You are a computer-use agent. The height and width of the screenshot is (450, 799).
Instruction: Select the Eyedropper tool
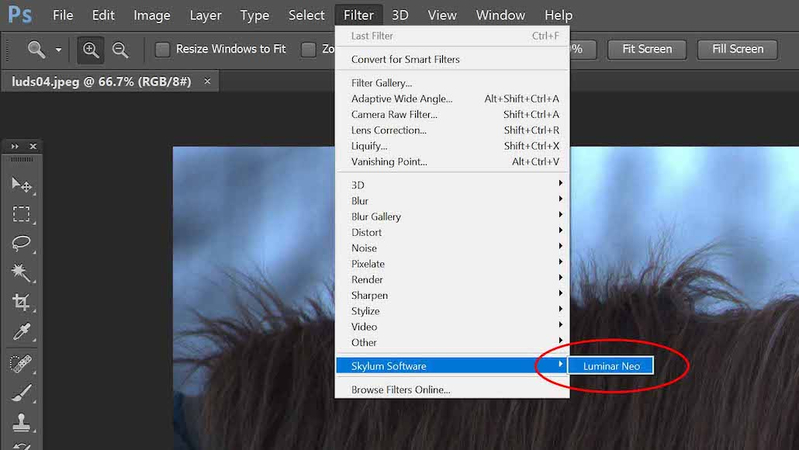click(x=21, y=332)
